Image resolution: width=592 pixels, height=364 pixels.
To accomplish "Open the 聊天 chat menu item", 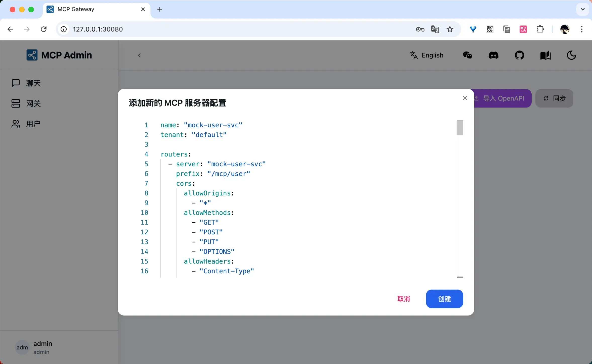I will (x=33, y=83).
